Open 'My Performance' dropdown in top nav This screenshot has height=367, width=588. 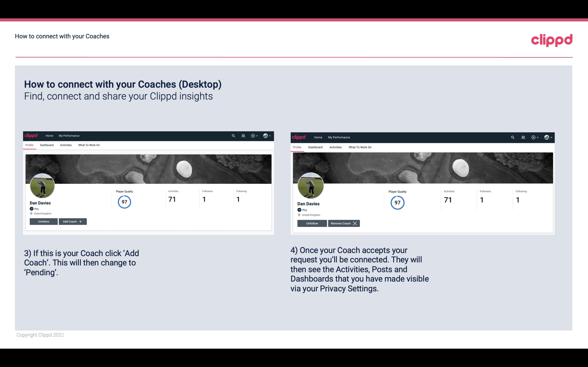69,135
